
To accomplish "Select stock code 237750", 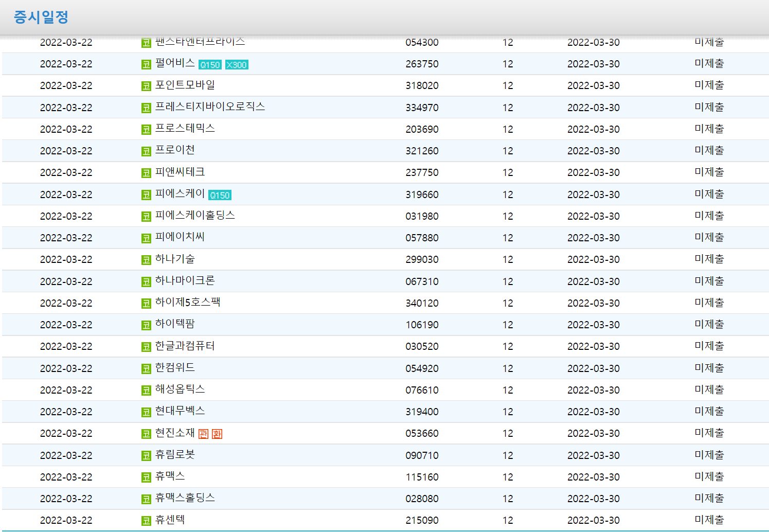I will pos(422,173).
